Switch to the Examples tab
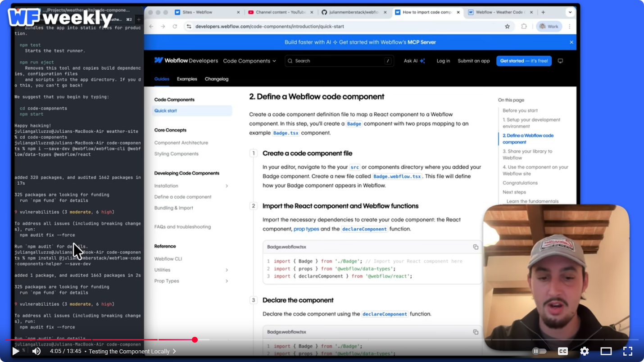 click(x=187, y=79)
